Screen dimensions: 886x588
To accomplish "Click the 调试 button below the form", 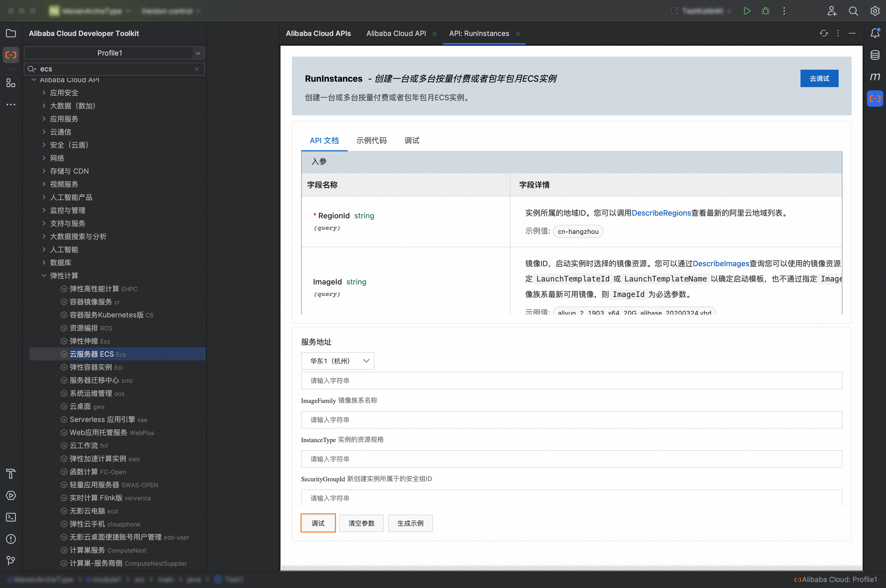I will [318, 523].
